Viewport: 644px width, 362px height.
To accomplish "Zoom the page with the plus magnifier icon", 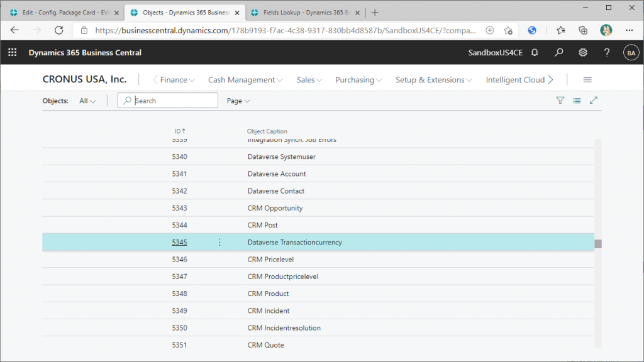I will tap(489, 30).
